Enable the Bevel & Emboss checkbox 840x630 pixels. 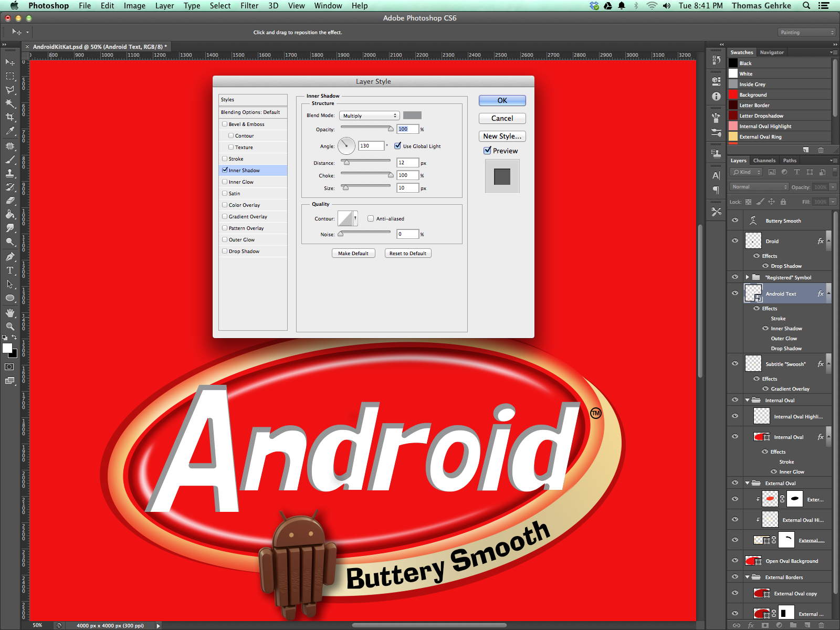coord(225,124)
